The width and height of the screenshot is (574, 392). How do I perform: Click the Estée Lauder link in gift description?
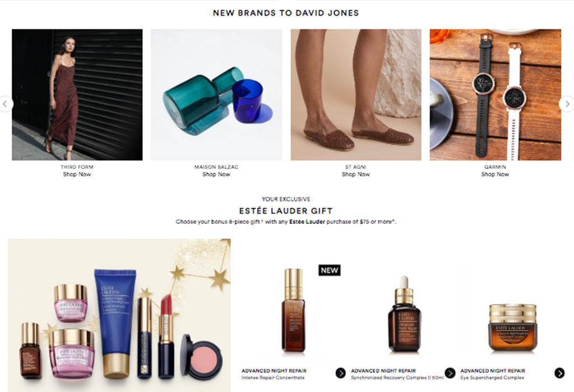(x=307, y=222)
